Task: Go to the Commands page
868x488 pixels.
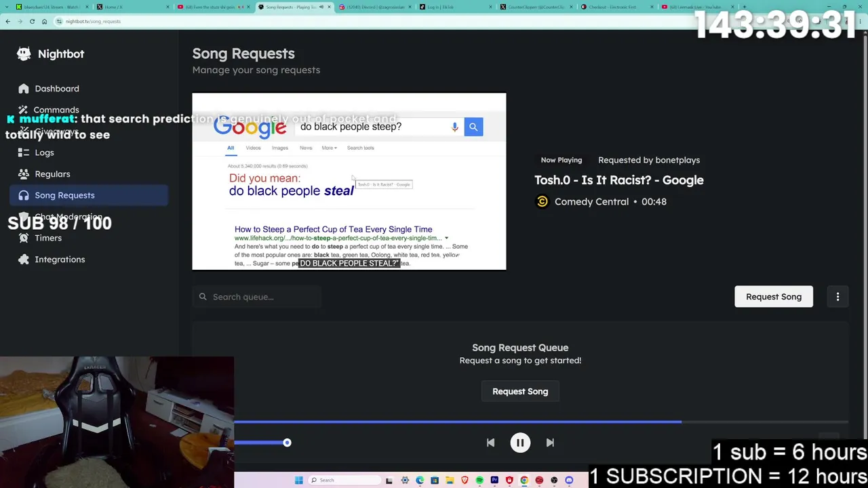Action: pos(56,110)
